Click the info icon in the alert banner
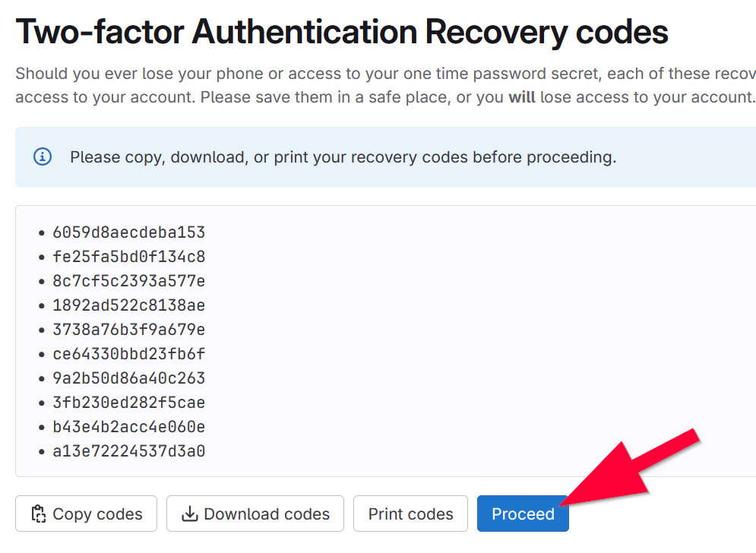 pos(43,157)
